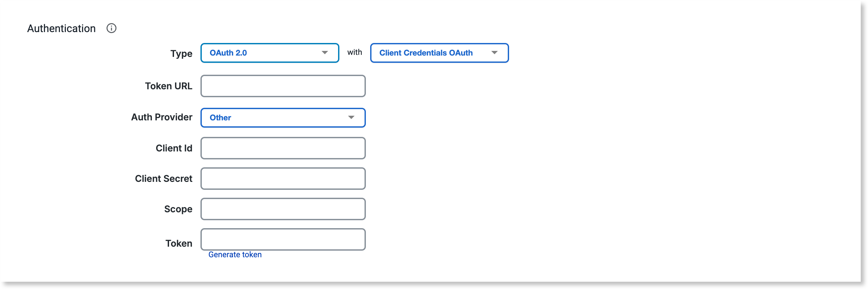
Task: Click the Token label above Generate token
Action: [x=179, y=243]
